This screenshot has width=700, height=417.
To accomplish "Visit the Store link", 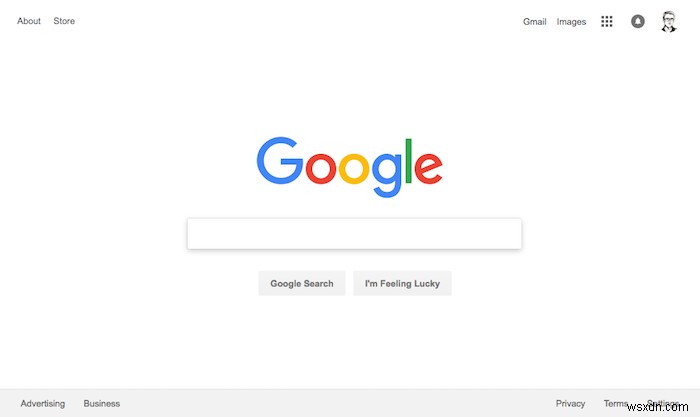I will (x=64, y=21).
